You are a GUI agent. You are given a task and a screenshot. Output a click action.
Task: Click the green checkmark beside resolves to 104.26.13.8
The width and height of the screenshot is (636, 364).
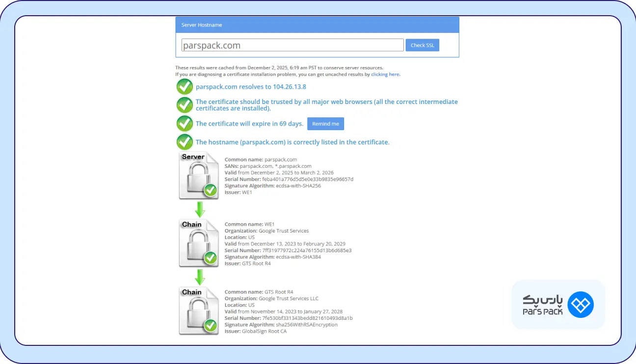click(x=185, y=87)
